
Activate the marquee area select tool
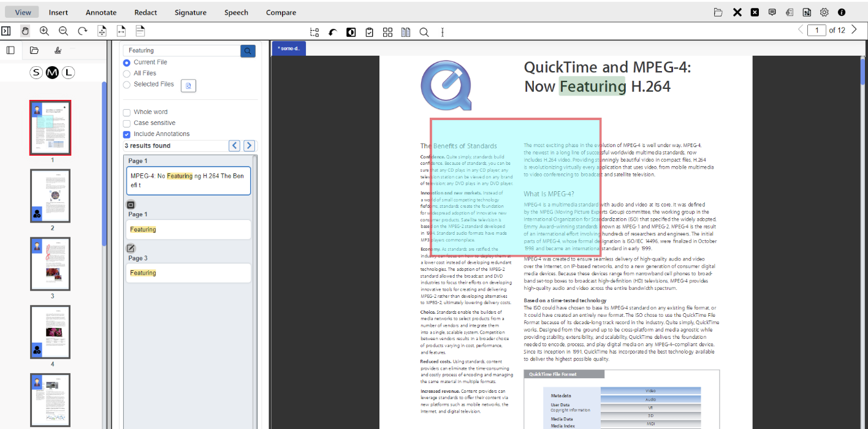click(x=314, y=32)
